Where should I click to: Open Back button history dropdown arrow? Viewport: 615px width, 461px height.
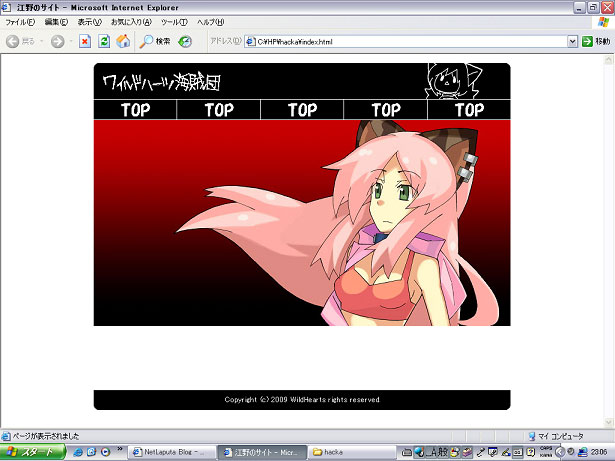pos(41,41)
